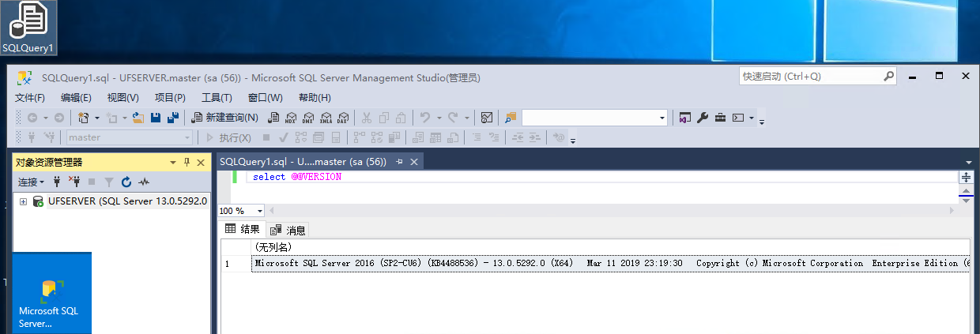
Task: Open a new XMLA query
Action: point(326,118)
